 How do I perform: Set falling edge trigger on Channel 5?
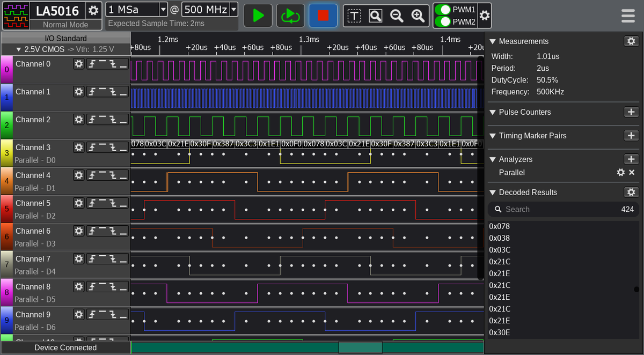(113, 203)
